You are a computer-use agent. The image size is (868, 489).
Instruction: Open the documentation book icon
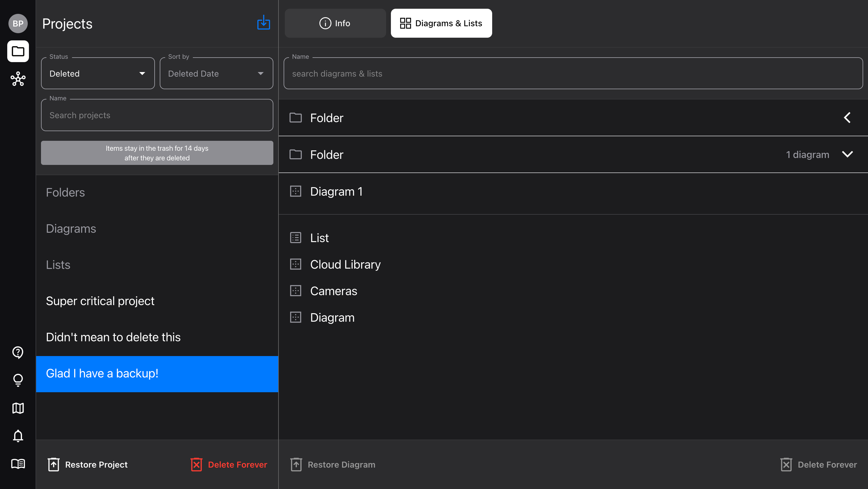(x=18, y=464)
